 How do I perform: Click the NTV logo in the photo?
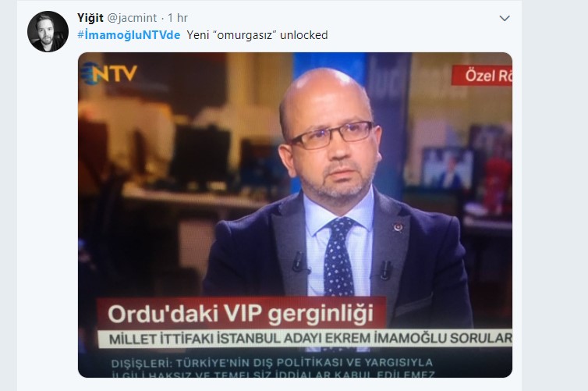coord(109,73)
